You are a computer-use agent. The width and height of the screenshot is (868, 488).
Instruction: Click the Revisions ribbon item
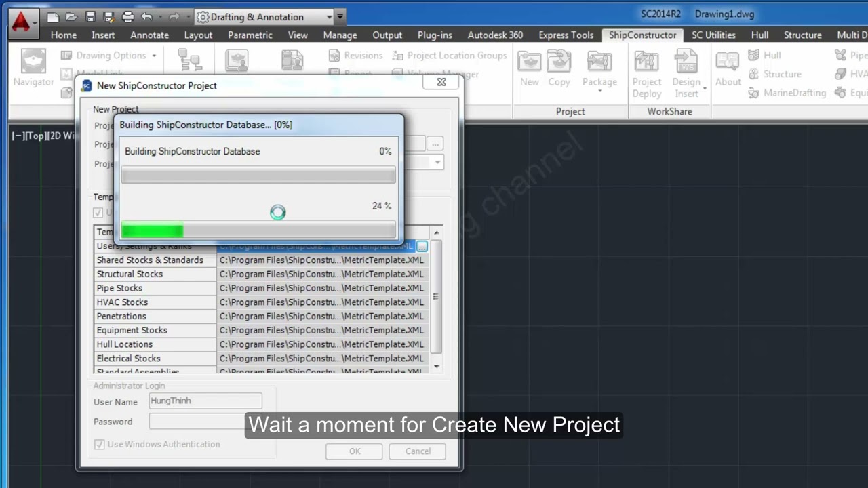pyautogui.click(x=355, y=55)
